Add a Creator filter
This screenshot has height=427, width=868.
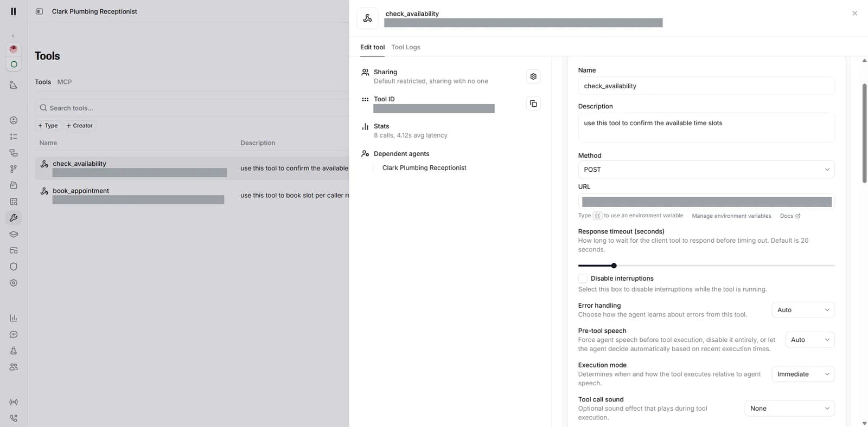pos(79,126)
